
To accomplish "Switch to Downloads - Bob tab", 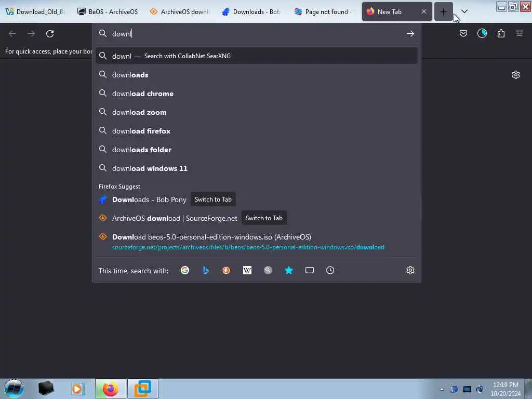I will point(252,12).
